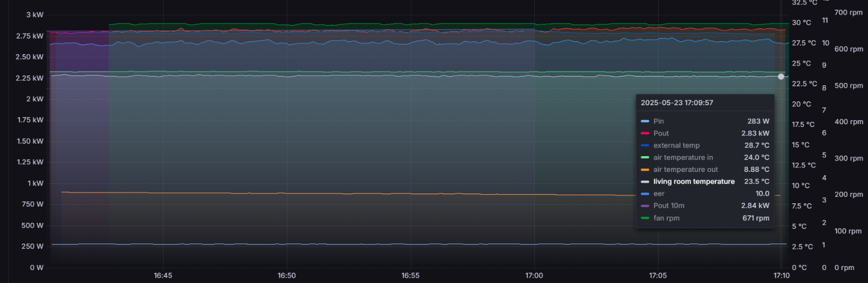Click the 17:00 time axis label
868x283 pixels.
click(x=534, y=275)
